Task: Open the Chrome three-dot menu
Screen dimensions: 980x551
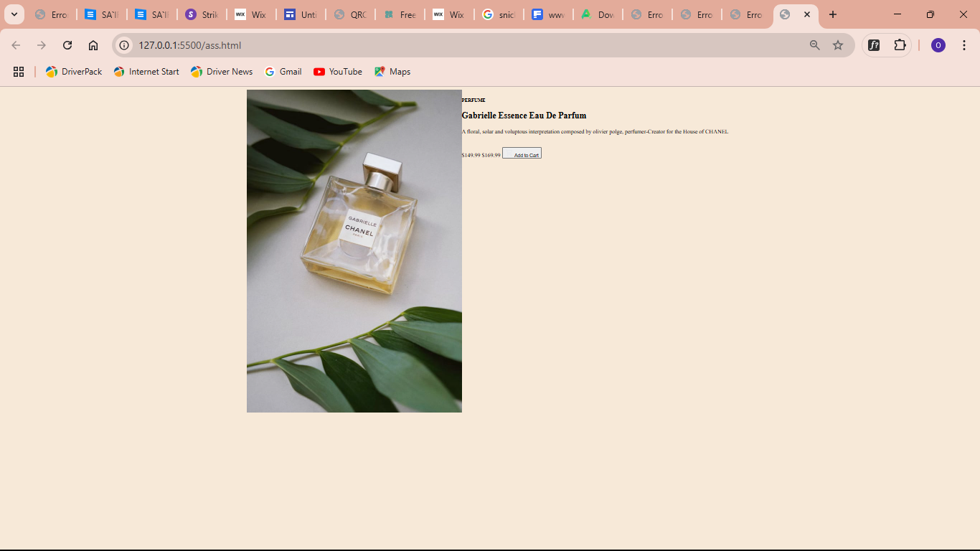Action: coord(964,45)
